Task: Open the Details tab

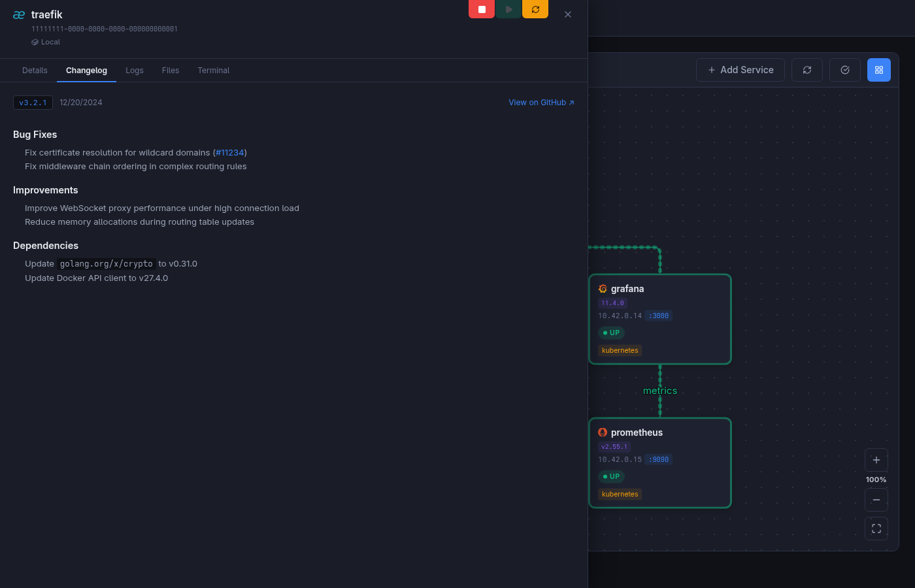Action: (35, 71)
